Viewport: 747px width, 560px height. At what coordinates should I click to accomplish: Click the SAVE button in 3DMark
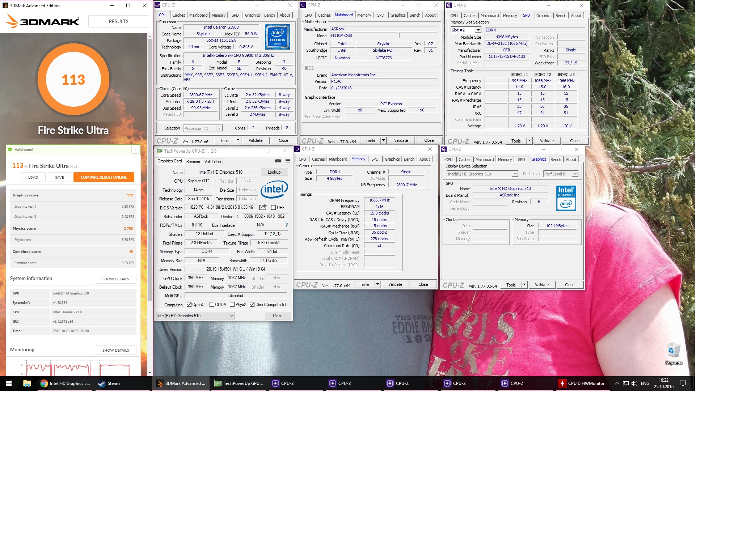tap(59, 177)
